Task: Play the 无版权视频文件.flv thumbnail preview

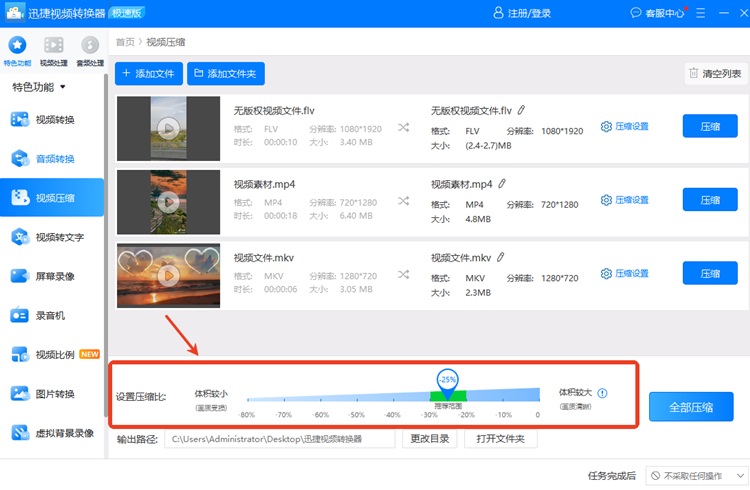Action: click(168, 128)
